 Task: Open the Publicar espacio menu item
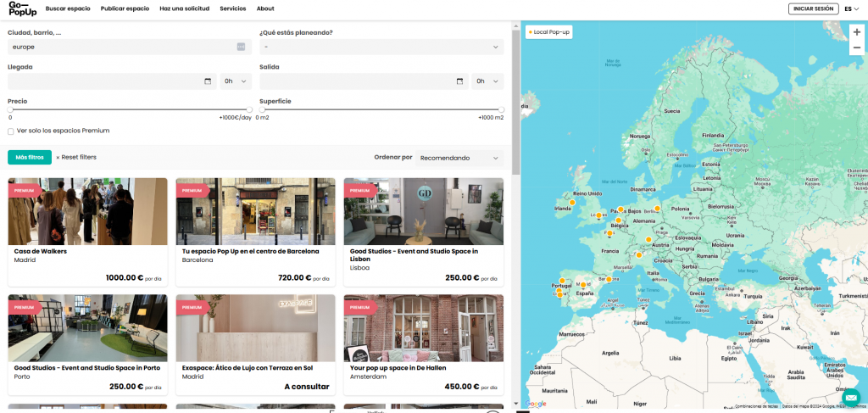tap(125, 8)
